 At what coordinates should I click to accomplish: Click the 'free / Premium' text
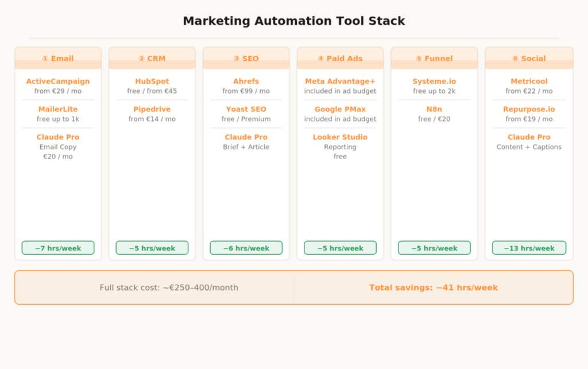(x=246, y=119)
